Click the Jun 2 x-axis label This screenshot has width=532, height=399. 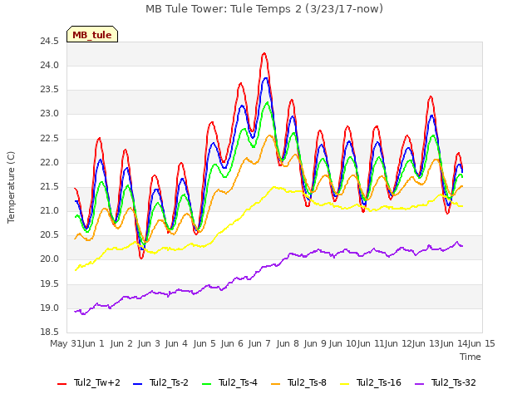tap(121, 343)
